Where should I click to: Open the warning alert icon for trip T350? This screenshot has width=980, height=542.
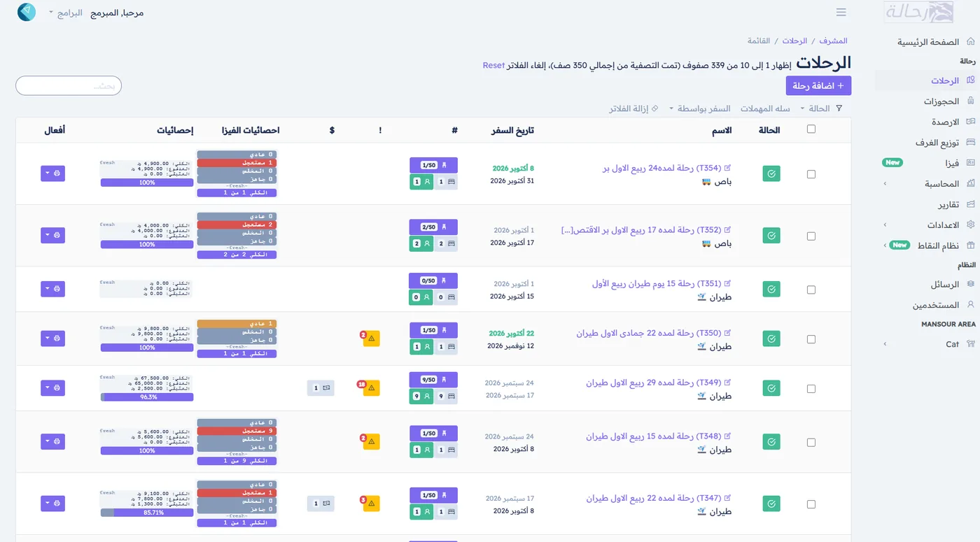point(371,338)
